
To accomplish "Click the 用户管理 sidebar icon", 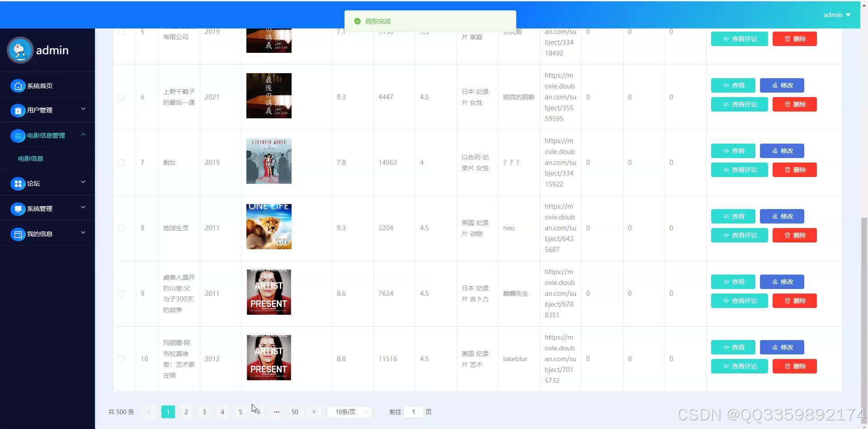I will (18, 110).
